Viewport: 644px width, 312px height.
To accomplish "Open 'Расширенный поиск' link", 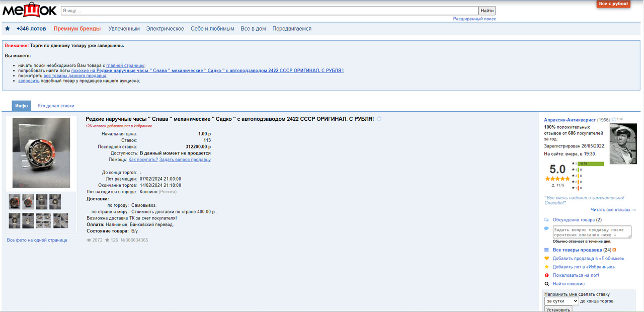I will click(x=474, y=19).
